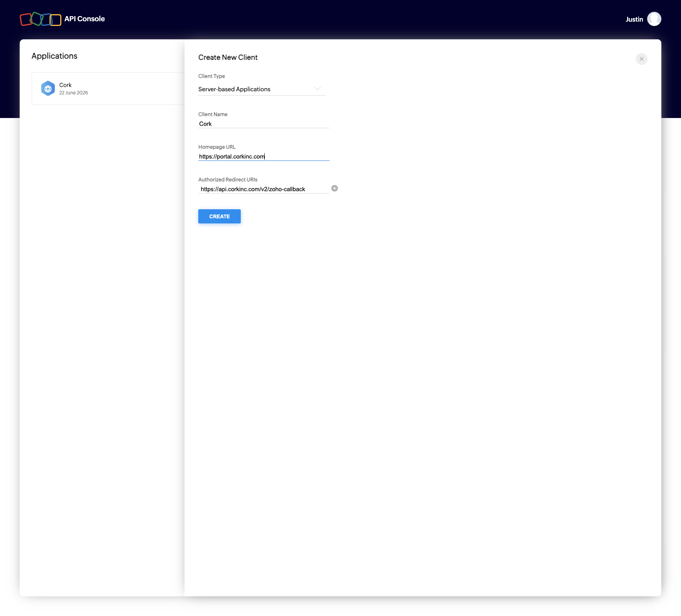The image size is (681, 616).
Task: Click the CREATE button
Action: pyautogui.click(x=220, y=216)
